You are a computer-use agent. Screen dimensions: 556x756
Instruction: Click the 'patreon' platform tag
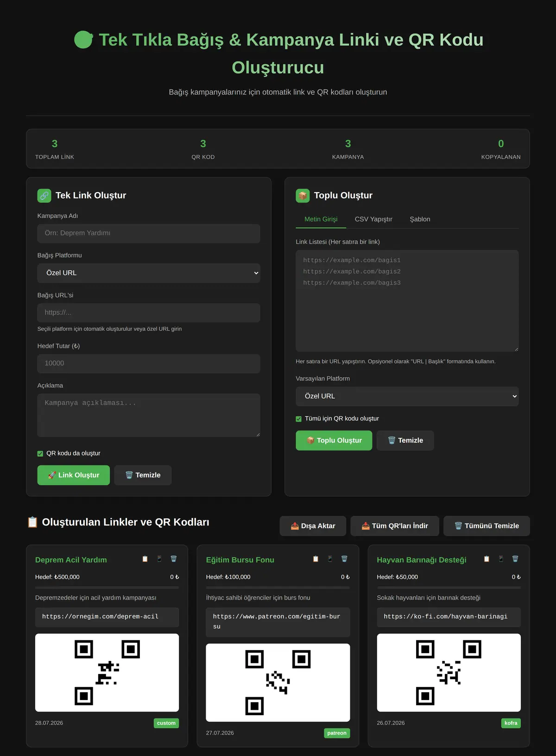point(337,733)
